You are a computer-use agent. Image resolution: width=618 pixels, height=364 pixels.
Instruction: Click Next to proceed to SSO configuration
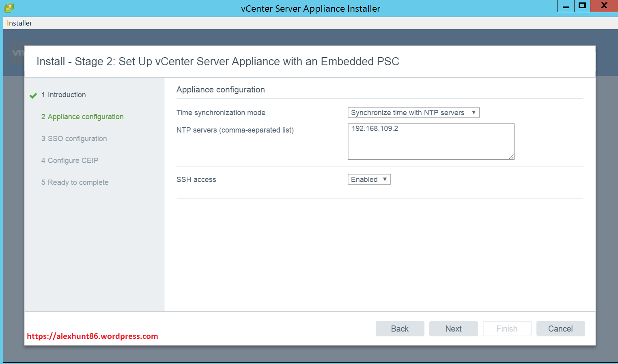[x=453, y=328]
